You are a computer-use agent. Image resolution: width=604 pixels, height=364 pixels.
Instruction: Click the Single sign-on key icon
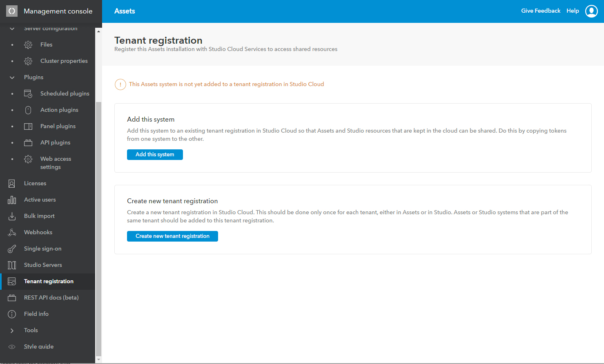(x=12, y=249)
